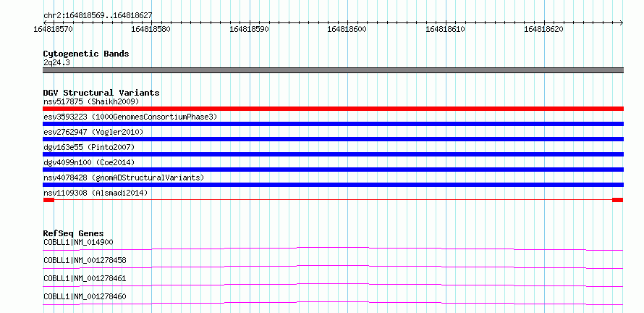Select nsv1109308 (Alsmadi2014) label
644x313 pixels.
[96, 193]
